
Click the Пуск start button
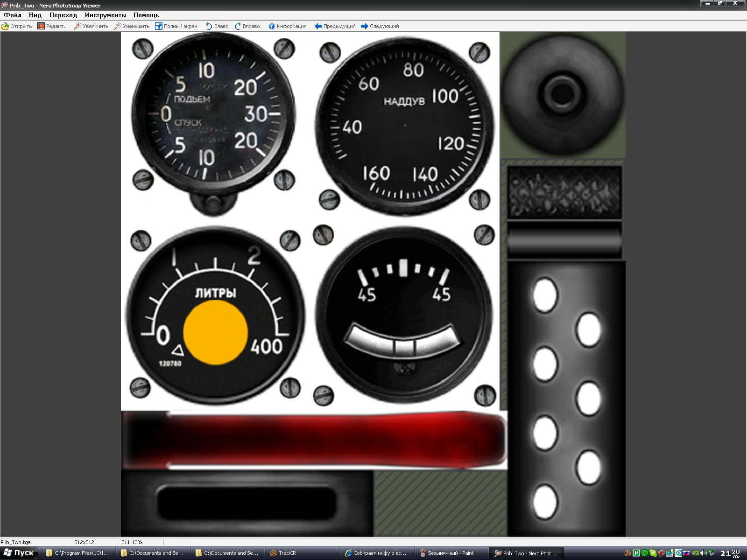tap(19, 553)
